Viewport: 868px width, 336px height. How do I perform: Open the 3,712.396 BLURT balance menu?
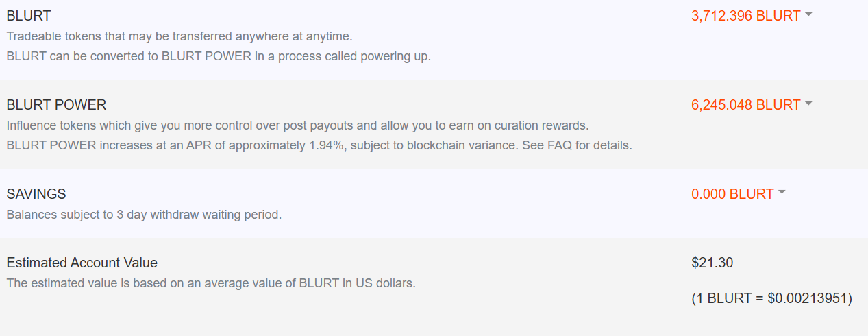pos(746,16)
